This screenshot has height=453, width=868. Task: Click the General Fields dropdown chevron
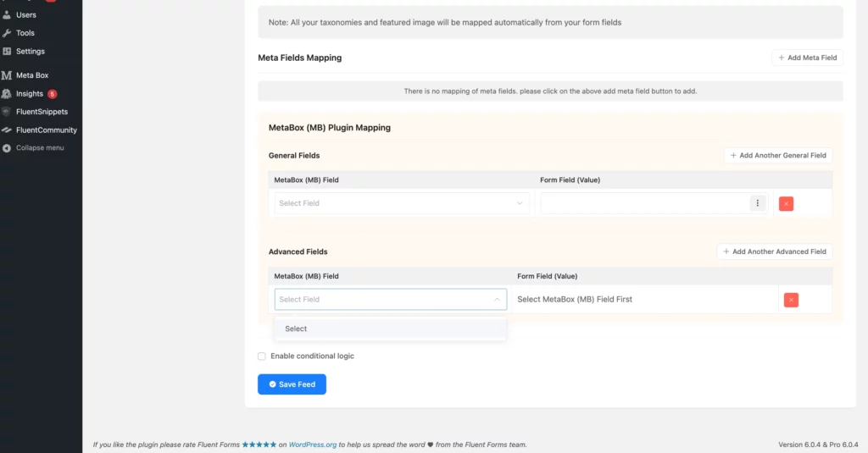point(520,203)
